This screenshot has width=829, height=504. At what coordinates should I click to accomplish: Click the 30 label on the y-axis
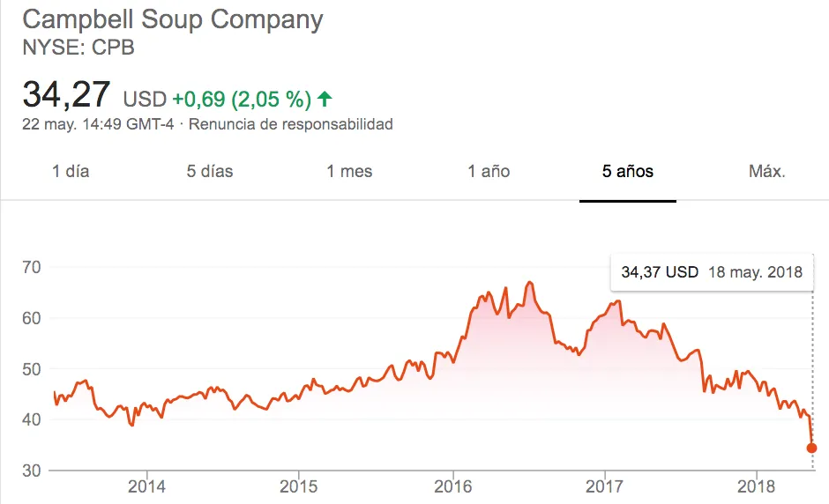click(32, 471)
